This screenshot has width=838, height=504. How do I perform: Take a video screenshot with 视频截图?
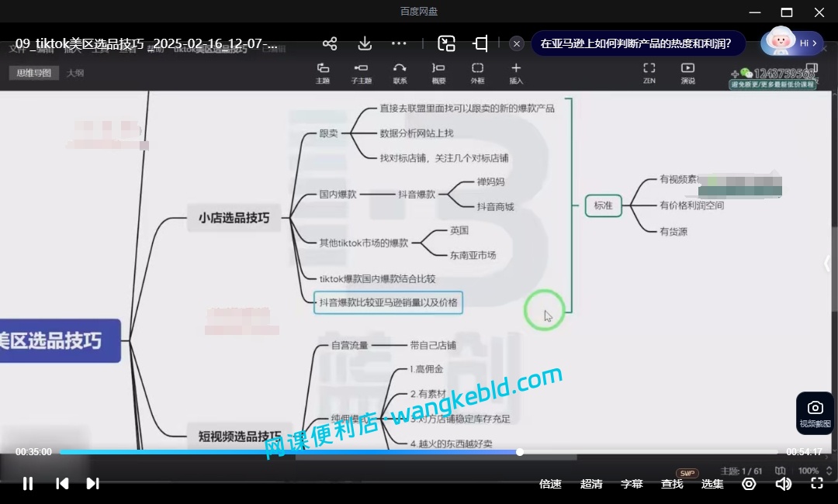coord(815,414)
